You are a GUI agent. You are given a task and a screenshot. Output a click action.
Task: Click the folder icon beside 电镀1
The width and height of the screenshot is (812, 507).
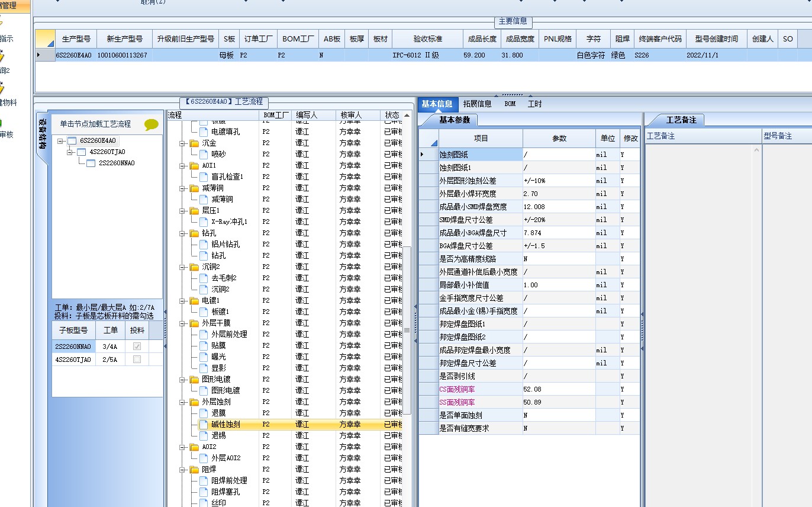194,301
